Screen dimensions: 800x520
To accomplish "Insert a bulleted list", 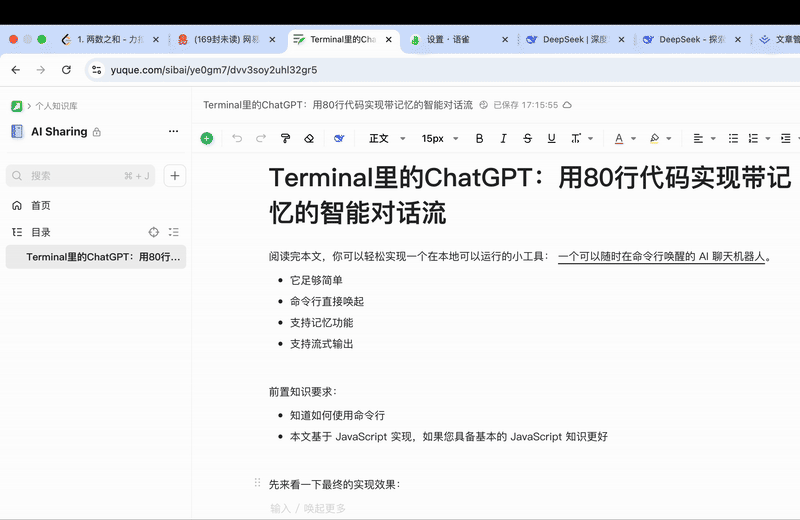I will coord(733,138).
